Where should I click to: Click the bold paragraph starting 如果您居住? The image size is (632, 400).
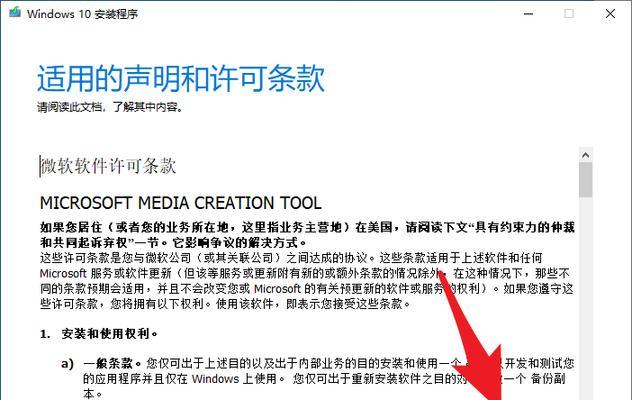[x=307, y=235]
